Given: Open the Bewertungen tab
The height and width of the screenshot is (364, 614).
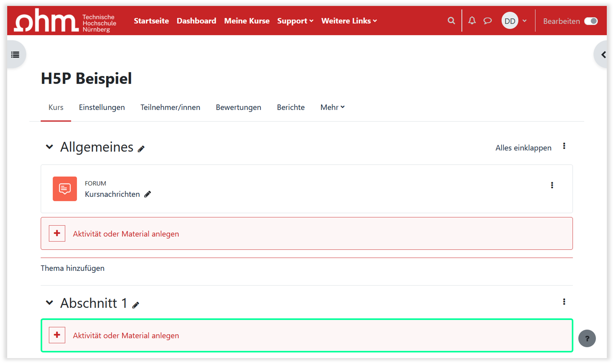Looking at the screenshot, I should [x=238, y=107].
